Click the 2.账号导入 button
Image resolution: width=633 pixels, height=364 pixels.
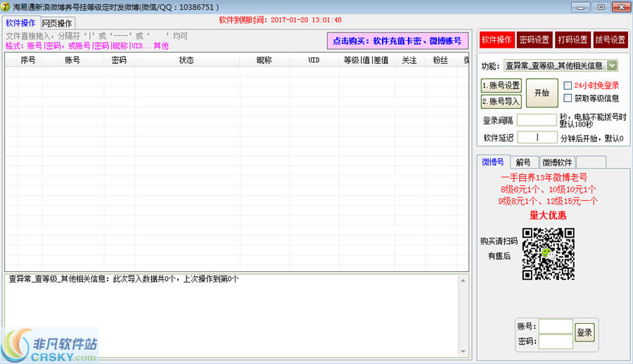[501, 101]
